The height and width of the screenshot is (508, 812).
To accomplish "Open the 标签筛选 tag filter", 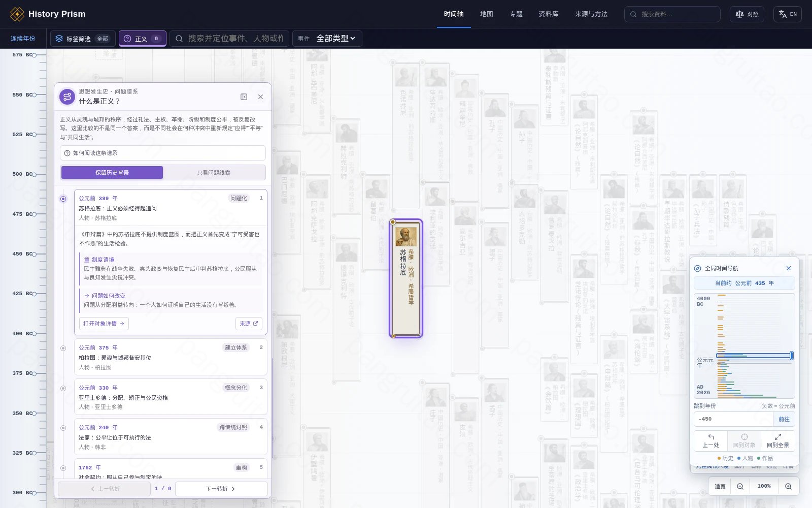I will pos(83,39).
